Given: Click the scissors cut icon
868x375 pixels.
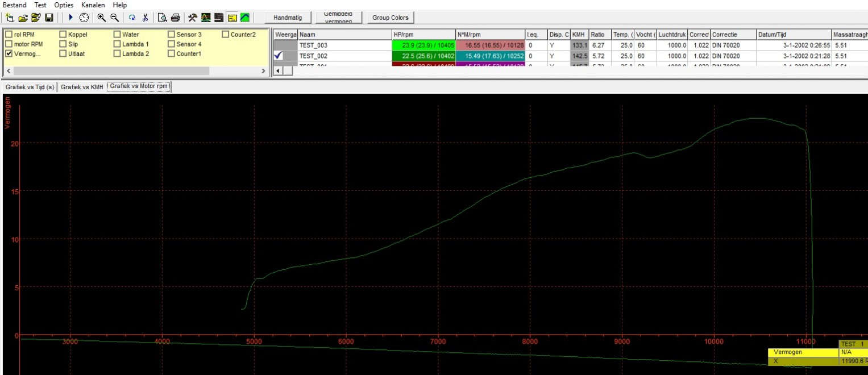Looking at the screenshot, I should pos(145,18).
